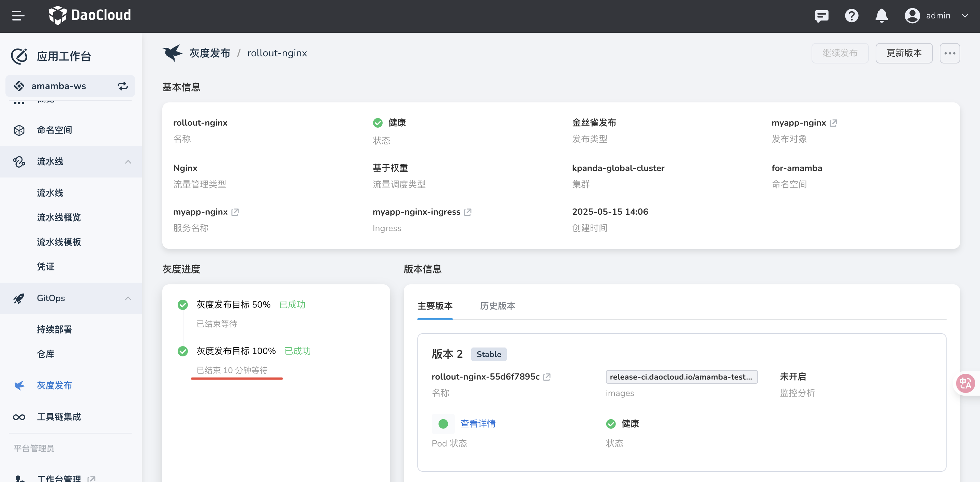Open the messages chat icon

tap(821, 16)
